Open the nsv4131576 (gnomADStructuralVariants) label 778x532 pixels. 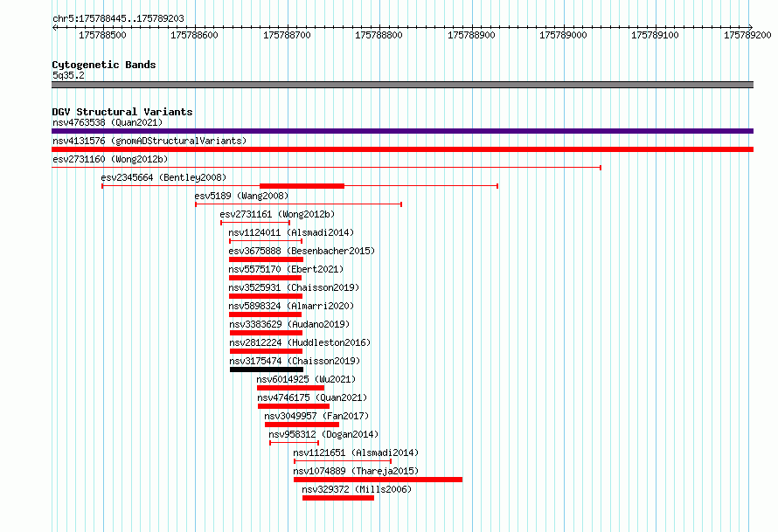(149, 141)
